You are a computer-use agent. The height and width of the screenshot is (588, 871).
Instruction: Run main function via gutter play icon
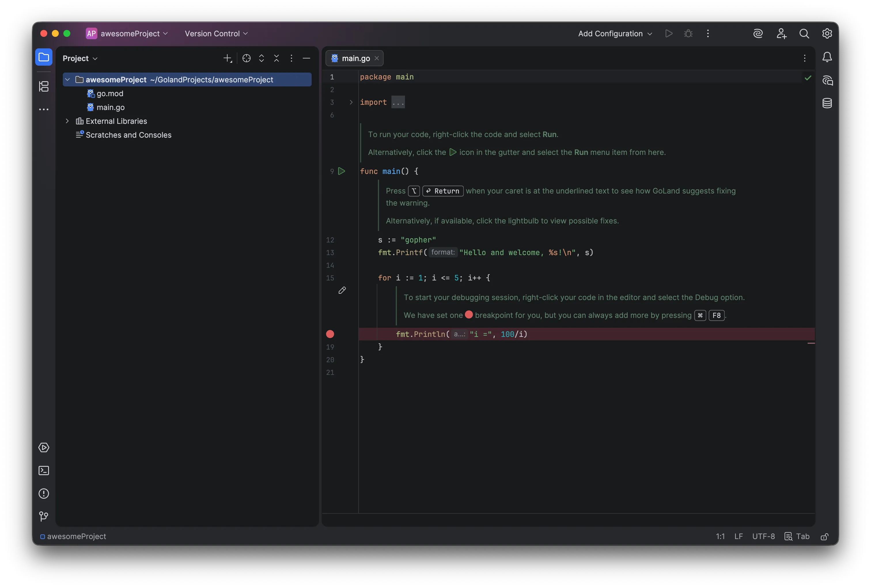coord(341,171)
